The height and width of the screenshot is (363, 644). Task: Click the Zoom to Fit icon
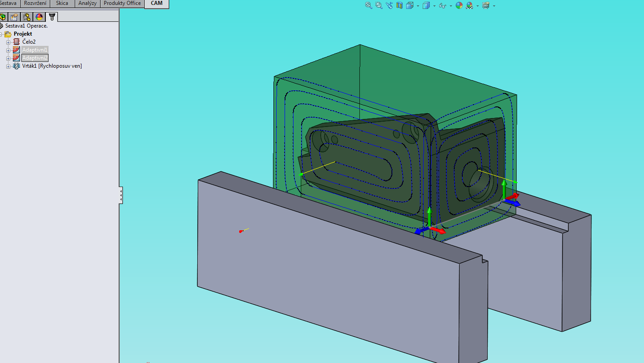point(368,5)
